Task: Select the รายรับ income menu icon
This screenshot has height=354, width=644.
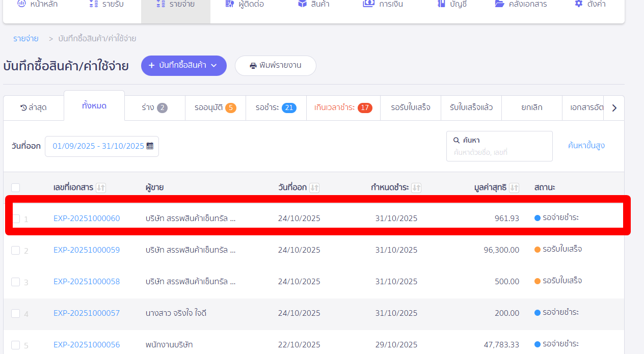Action: tap(93, 4)
